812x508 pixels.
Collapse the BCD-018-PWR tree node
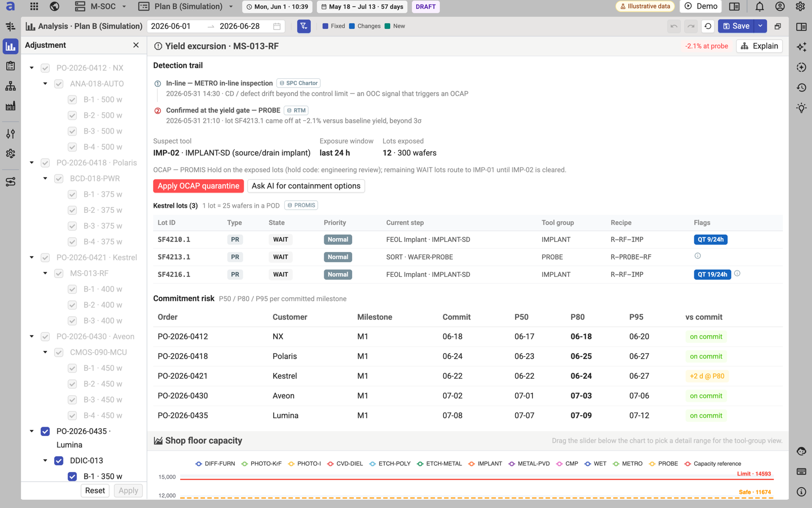(x=45, y=179)
